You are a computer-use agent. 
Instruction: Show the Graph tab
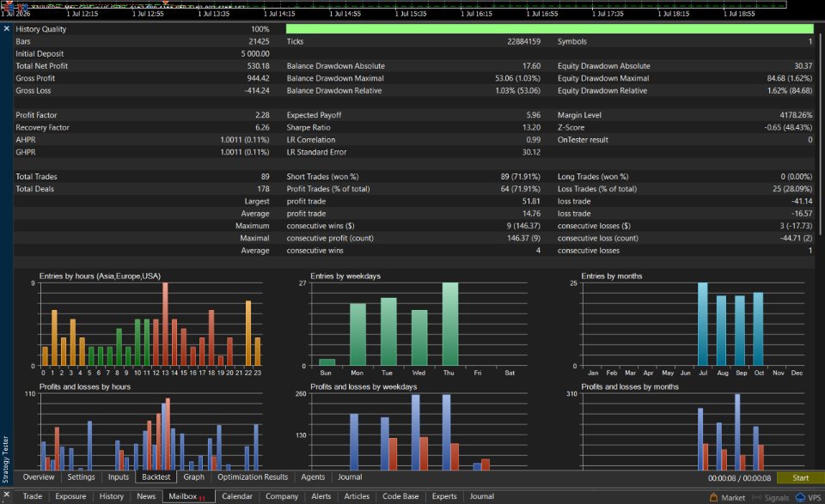click(193, 477)
